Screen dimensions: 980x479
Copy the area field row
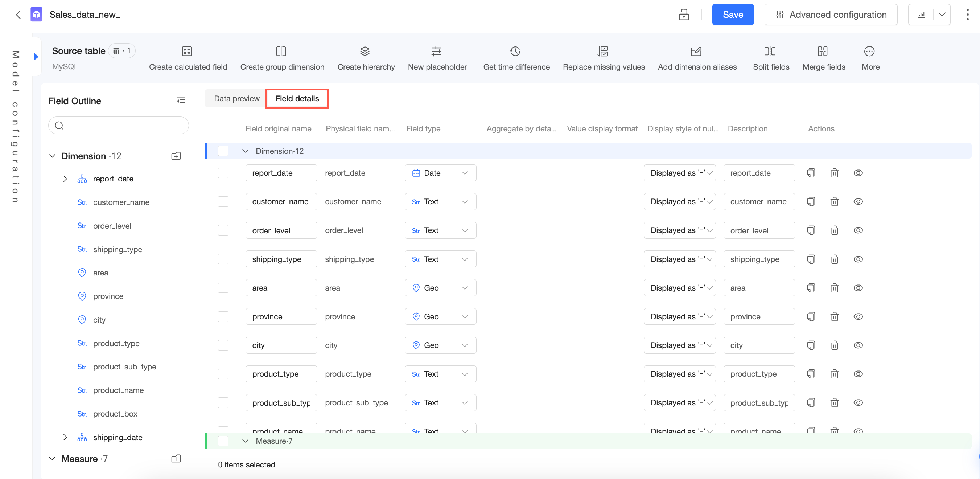click(x=811, y=288)
